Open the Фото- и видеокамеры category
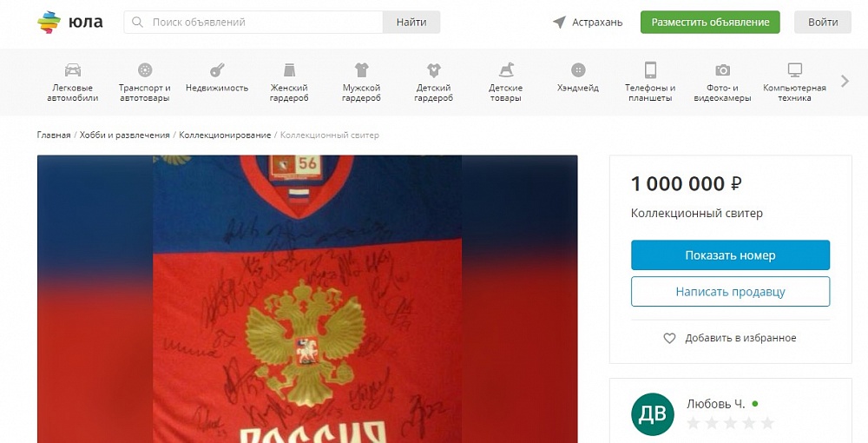Viewport: 868px width, 443px height. 722,82
